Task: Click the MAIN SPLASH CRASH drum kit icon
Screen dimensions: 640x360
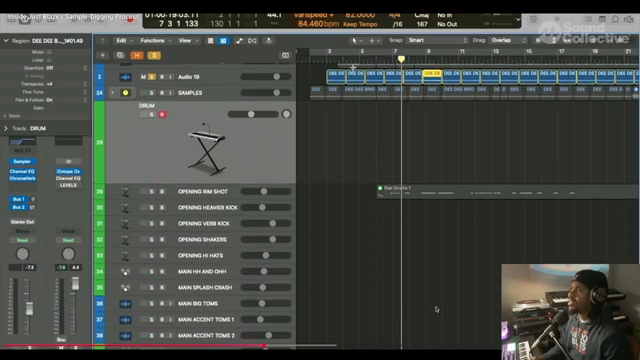Action: tap(125, 288)
